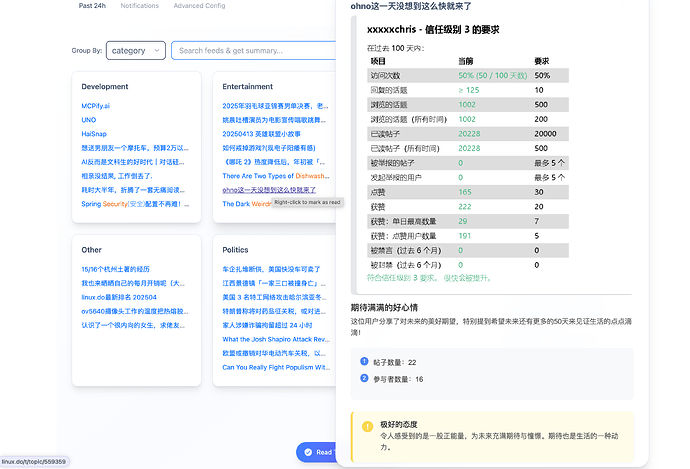This screenshot has height=469, width=690.
Task: Click the 191 value in table
Action: click(x=465, y=236)
